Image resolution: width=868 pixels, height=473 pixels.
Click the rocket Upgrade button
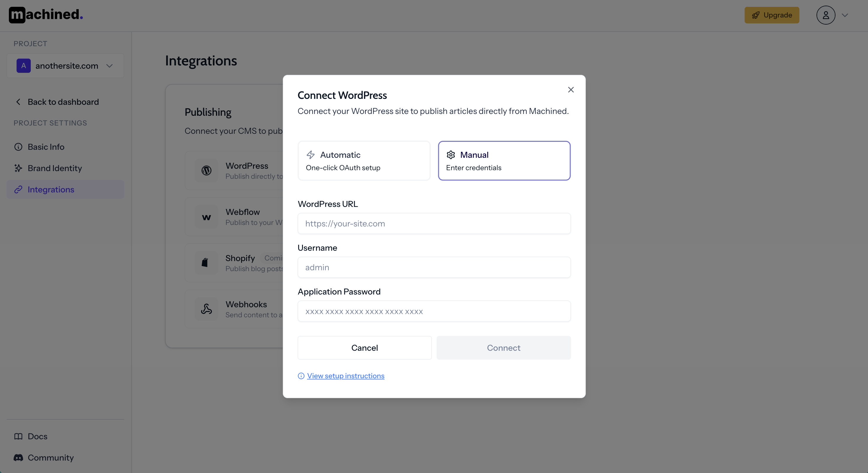[772, 15]
